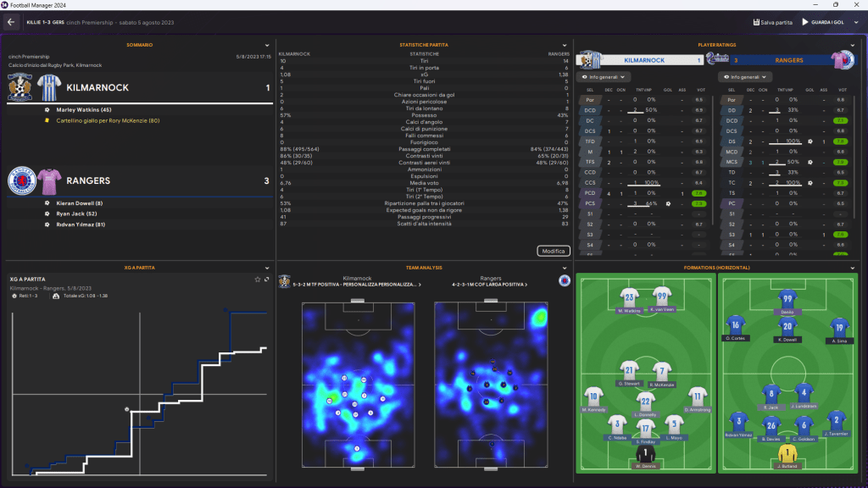
Task: Click Kilmarnock badge in Team Analysis panel
Action: coord(285,280)
